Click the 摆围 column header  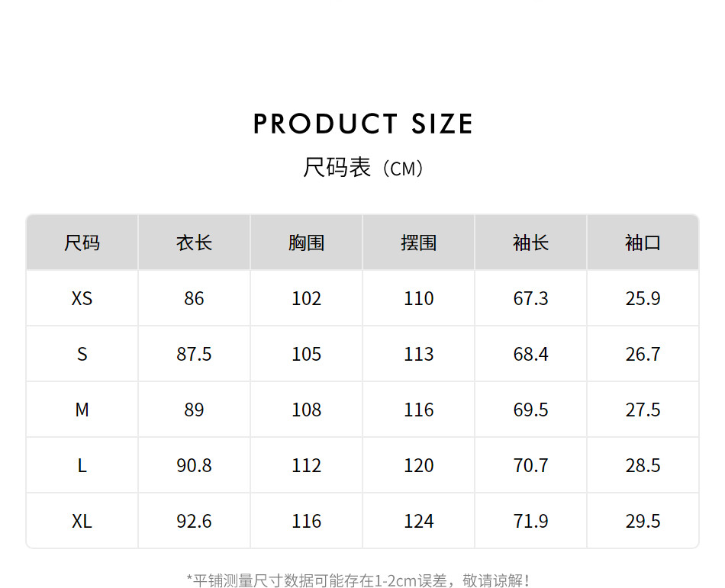tap(419, 243)
